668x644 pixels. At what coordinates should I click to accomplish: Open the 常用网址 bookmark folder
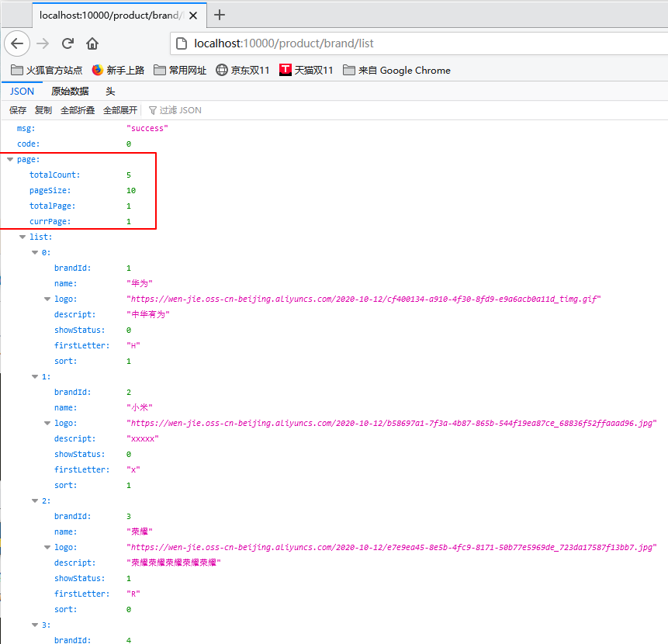coord(180,71)
